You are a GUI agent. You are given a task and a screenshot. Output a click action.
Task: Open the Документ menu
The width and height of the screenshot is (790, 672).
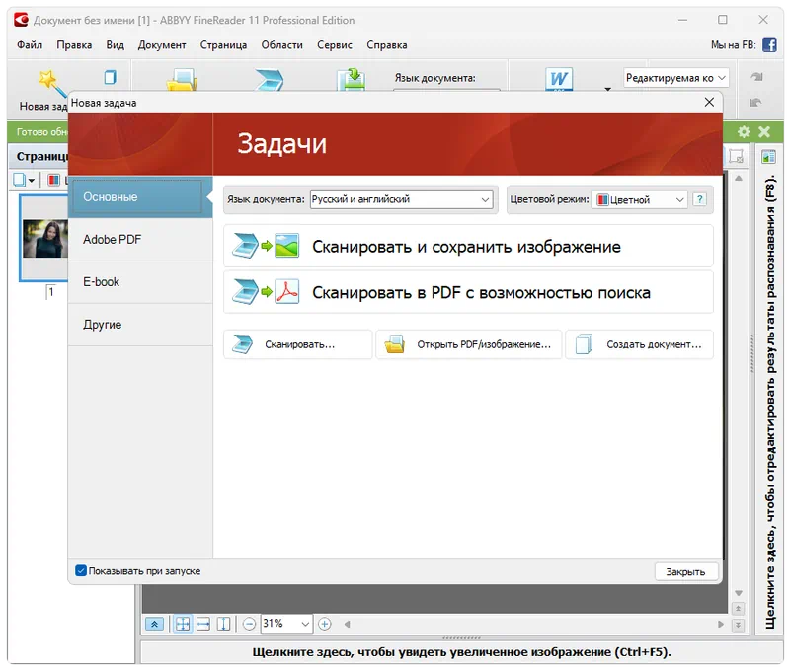(x=162, y=44)
